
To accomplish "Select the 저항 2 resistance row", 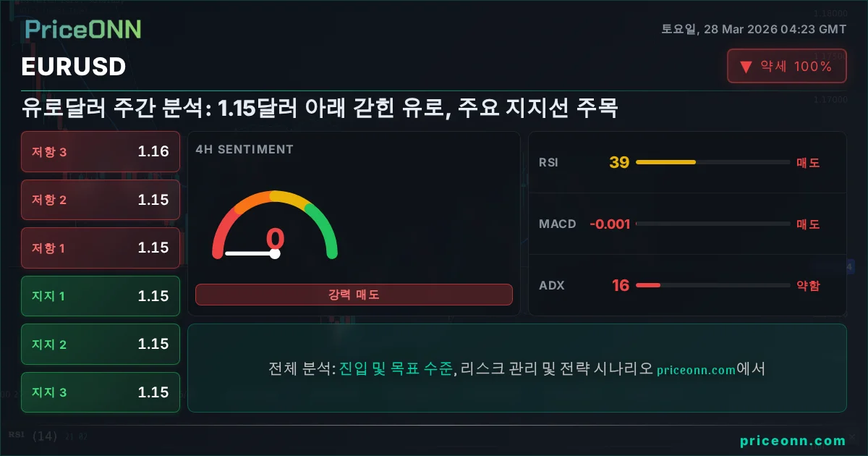I will tap(100, 200).
